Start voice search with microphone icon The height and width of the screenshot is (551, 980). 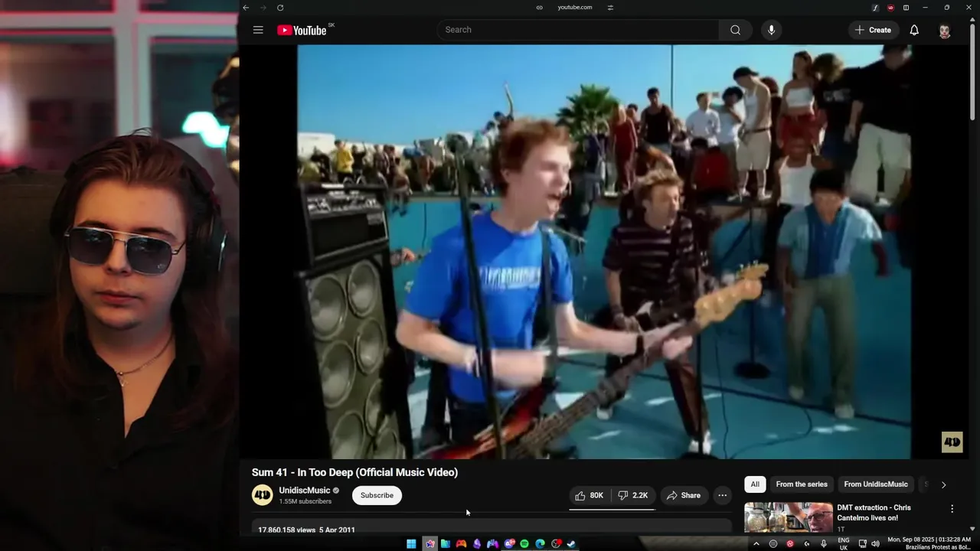coord(771,30)
